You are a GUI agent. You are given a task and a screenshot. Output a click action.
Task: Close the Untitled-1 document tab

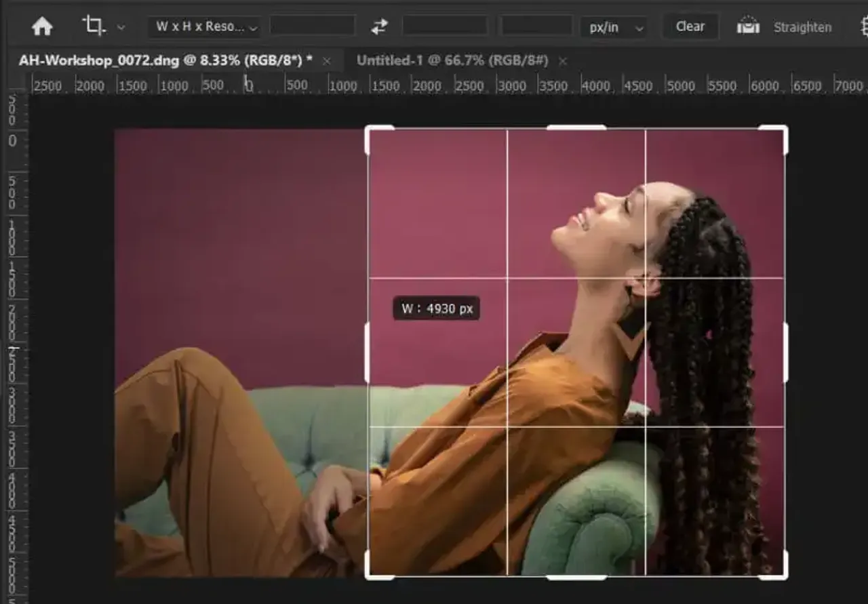562,61
